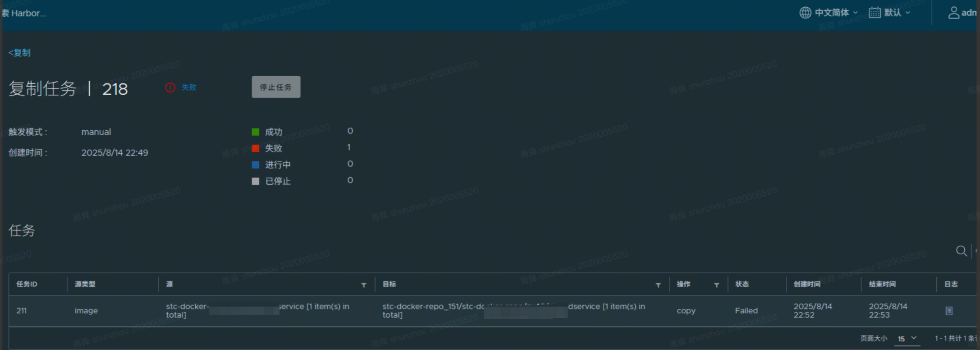Viewport: 980px width, 350px height.
Task: Click the green 成功 legend swatch
Action: coord(256,132)
